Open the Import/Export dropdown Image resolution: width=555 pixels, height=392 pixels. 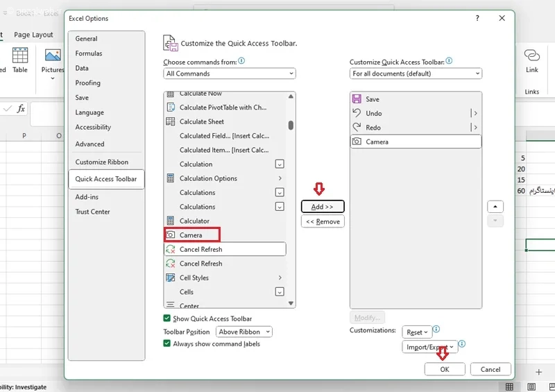point(429,347)
